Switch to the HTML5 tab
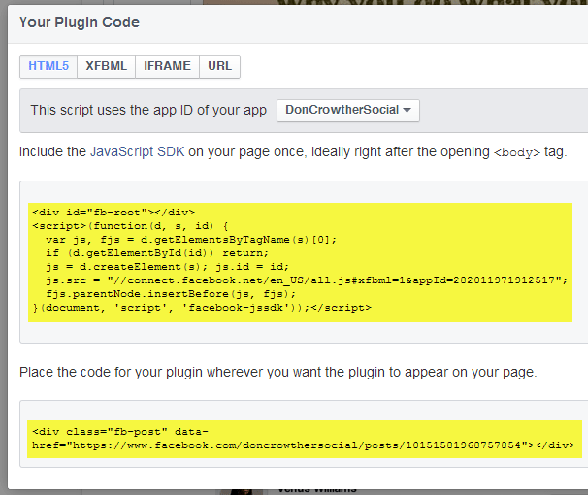This screenshot has width=588, height=495. [48, 66]
